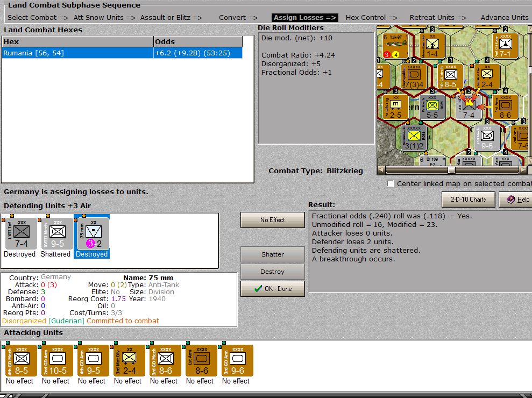Screen dimensions: 532x398
Task: Click the 8-5 mech counter on map
Action: click(450, 76)
